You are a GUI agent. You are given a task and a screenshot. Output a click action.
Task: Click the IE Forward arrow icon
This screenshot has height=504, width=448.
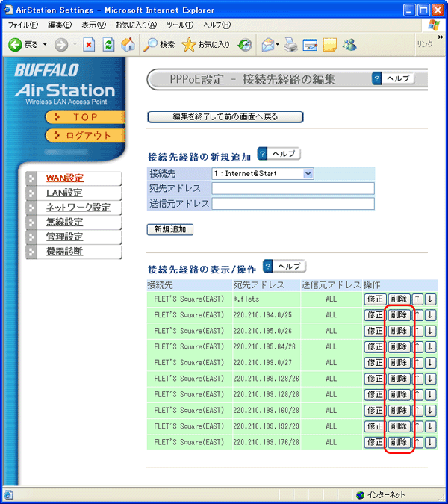[60, 45]
